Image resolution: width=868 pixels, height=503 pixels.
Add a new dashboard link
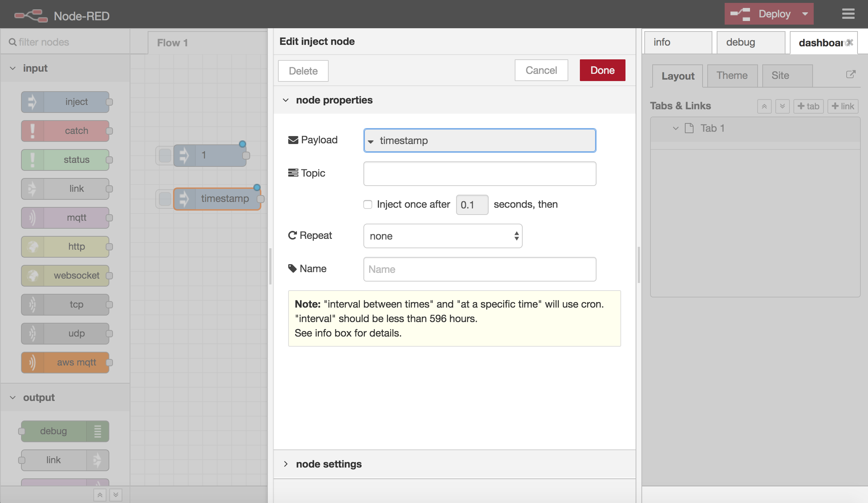point(843,106)
